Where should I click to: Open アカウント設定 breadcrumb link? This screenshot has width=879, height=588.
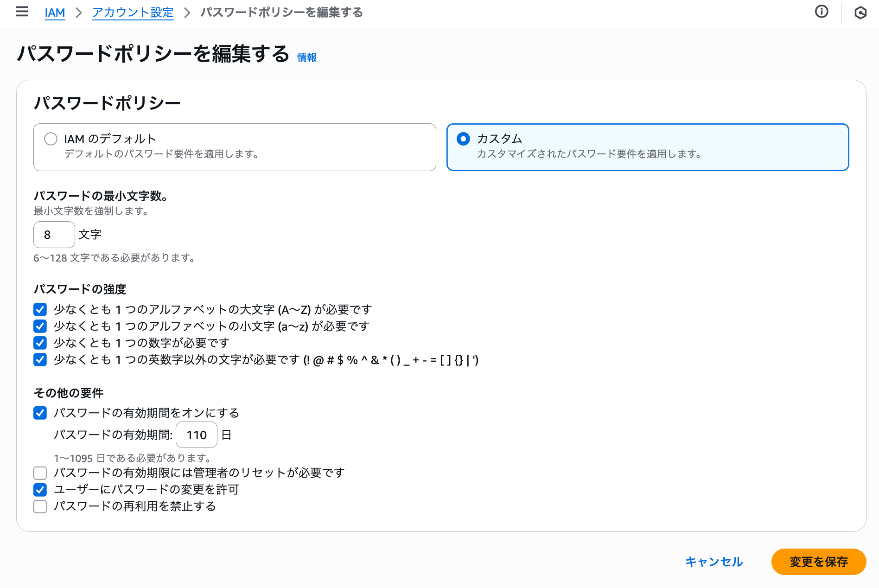(x=133, y=13)
